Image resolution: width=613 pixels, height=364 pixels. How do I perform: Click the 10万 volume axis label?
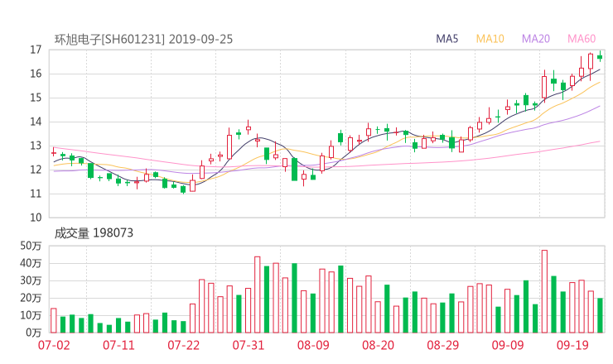[31, 315]
